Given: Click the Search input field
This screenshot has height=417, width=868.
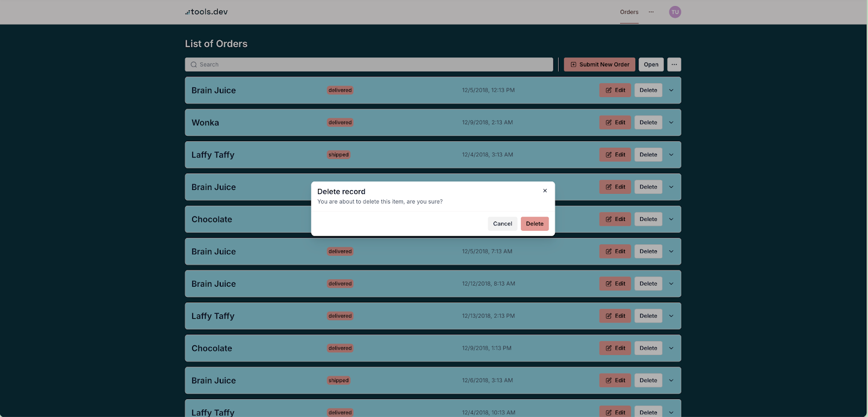Looking at the screenshot, I should coord(369,65).
